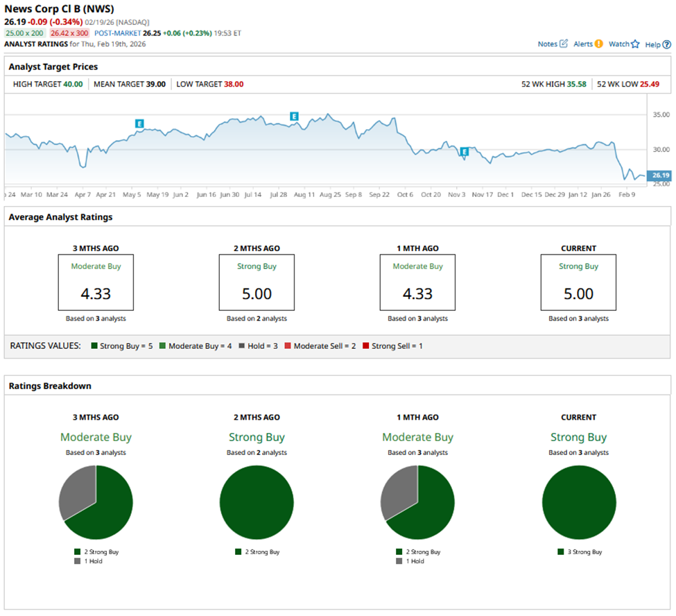The height and width of the screenshot is (616, 676).
Task: Click the earnings E marker near Aug 11
Action: pyautogui.click(x=294, y=116)
